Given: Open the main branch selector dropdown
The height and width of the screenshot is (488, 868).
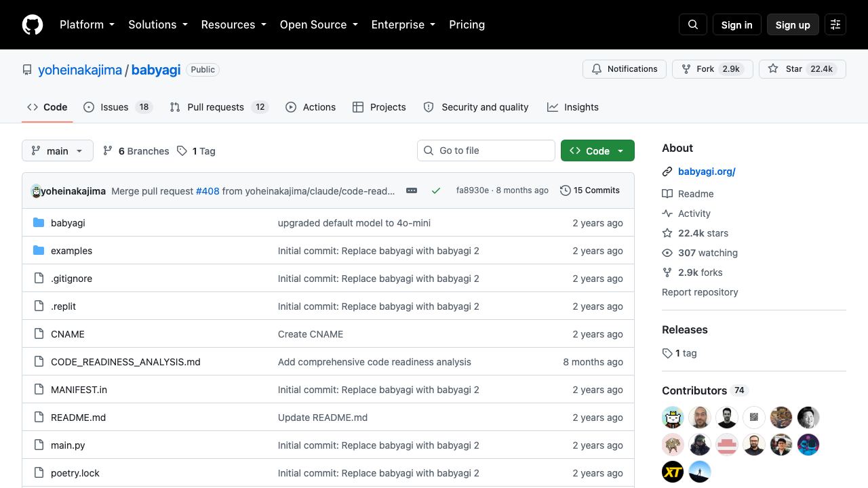Looking at the screenshot, I should pos(57,150).
